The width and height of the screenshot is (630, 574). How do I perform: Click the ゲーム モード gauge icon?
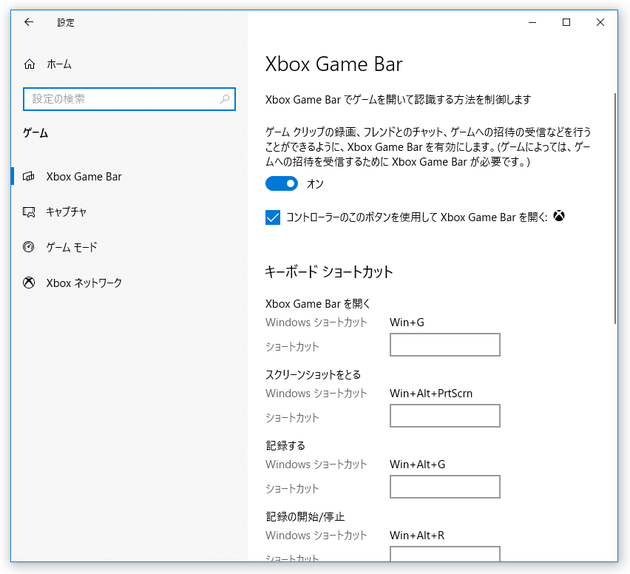pos(29,247)
